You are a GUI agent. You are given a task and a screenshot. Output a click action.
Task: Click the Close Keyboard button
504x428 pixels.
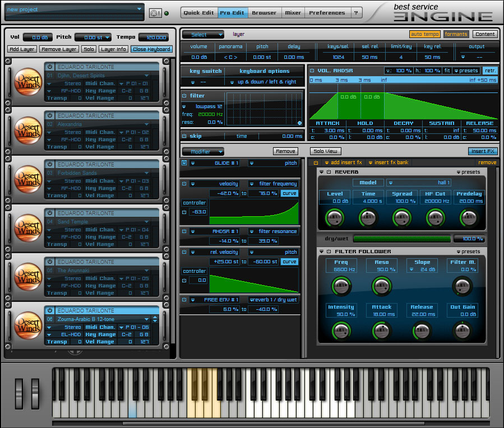pyautogui.click(x=151, y=49)
